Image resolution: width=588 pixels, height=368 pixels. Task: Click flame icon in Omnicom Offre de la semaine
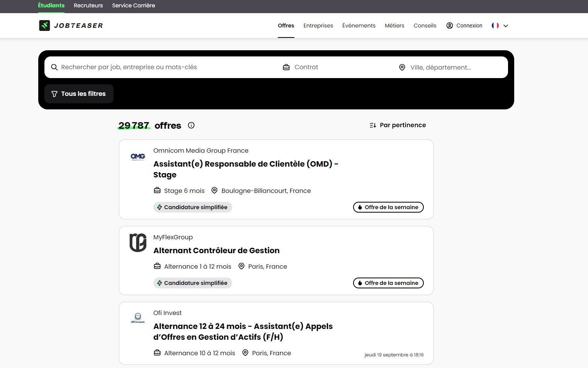pyautogui.click(x=360, y=207)
